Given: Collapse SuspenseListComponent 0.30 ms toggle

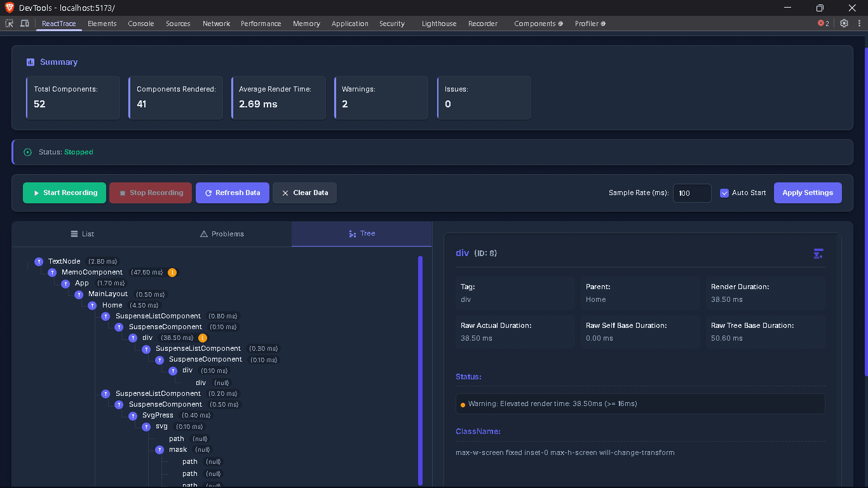Looking at the screenshot, I should coord(146,349).
